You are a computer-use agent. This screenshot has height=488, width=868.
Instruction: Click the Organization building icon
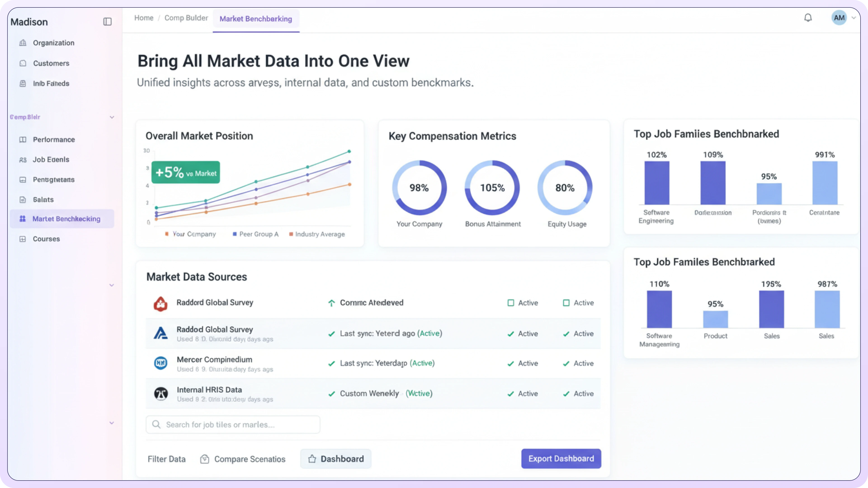23,43
